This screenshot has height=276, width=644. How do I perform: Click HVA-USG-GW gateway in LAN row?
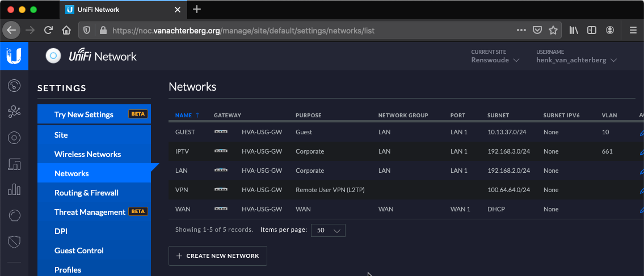[262, 171]
